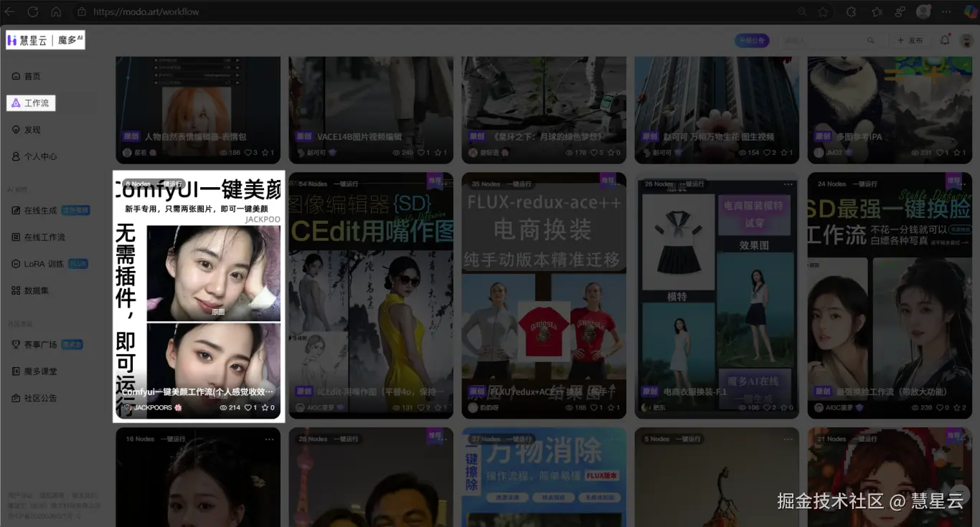Open the 电商服装换装-F.1 card
The image size is (980, 527).
[x=717, y=295]
